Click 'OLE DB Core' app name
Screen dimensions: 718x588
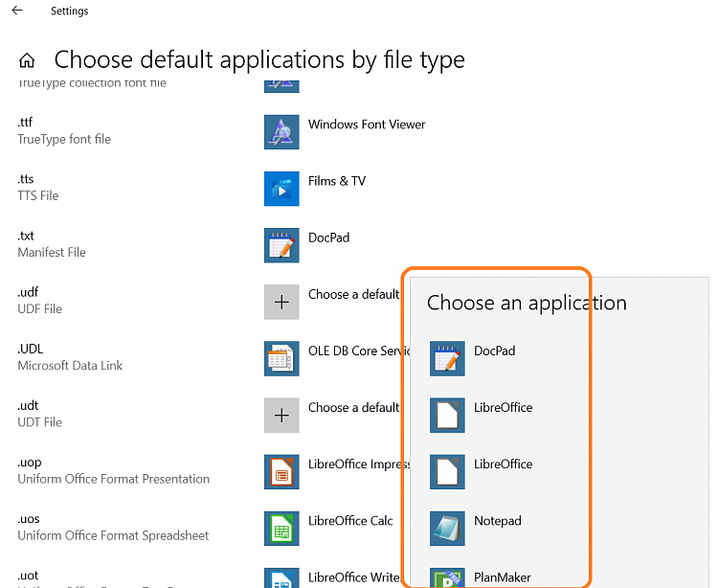tap(359, 351)
